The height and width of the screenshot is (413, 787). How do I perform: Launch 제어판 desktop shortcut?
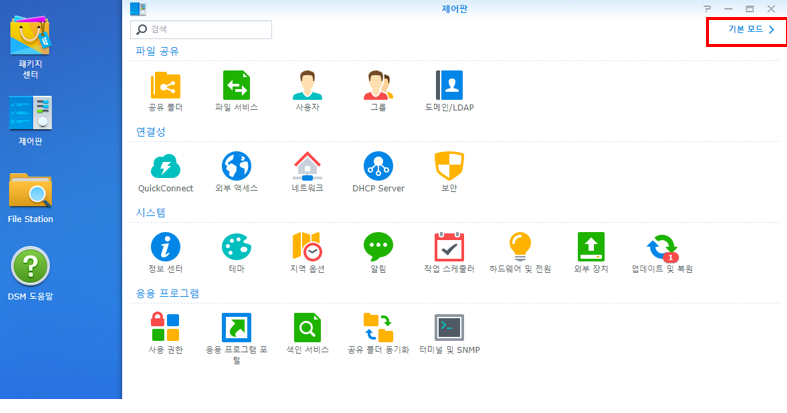click(x=30, y=120)
